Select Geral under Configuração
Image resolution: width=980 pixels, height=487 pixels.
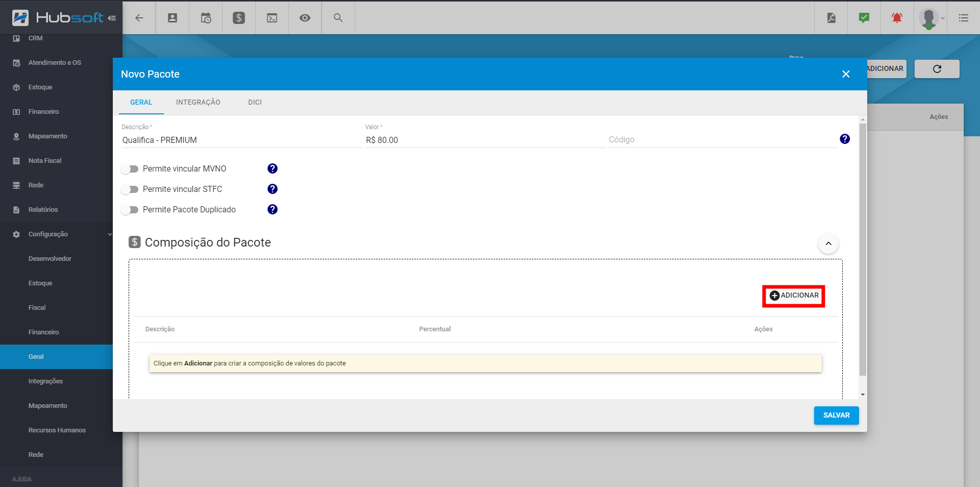[56, 357]
